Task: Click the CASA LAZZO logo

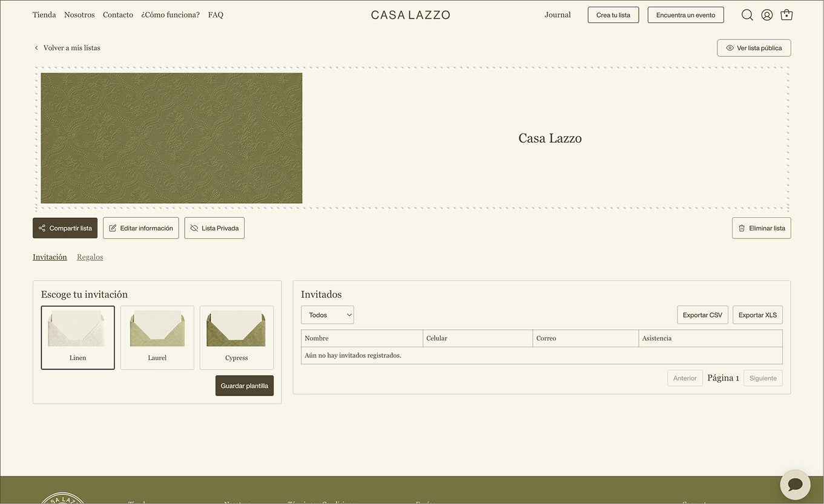Action: [410, 15]
